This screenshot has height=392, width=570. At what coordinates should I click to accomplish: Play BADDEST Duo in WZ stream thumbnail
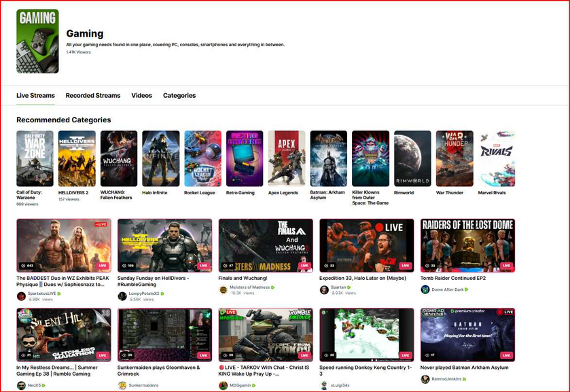tap(64, 245)
